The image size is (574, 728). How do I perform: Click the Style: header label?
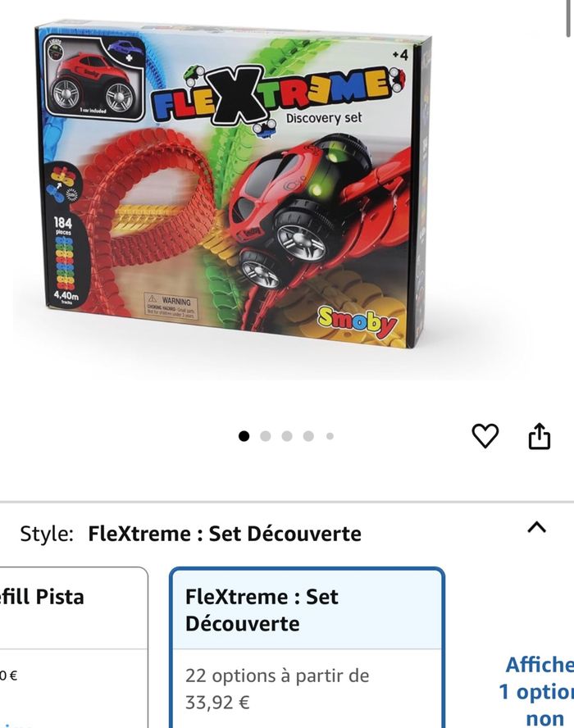tap(47, 534)
